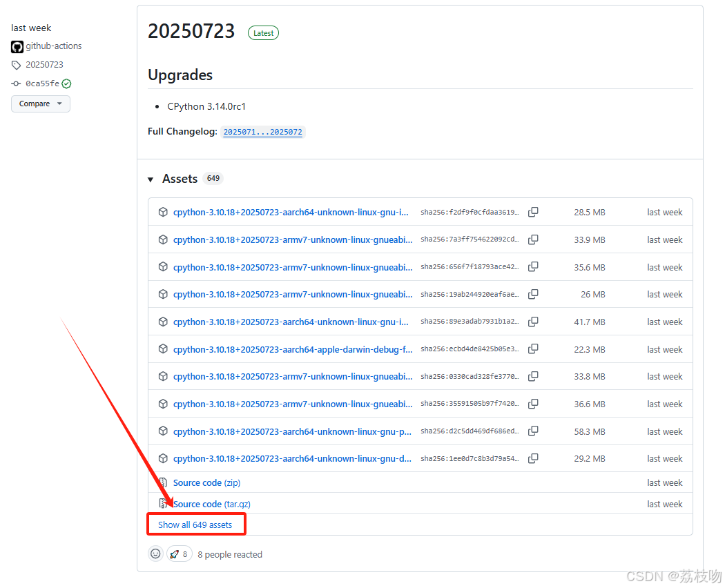Toggle the rocket reaction with 8 count

(179, 553)
